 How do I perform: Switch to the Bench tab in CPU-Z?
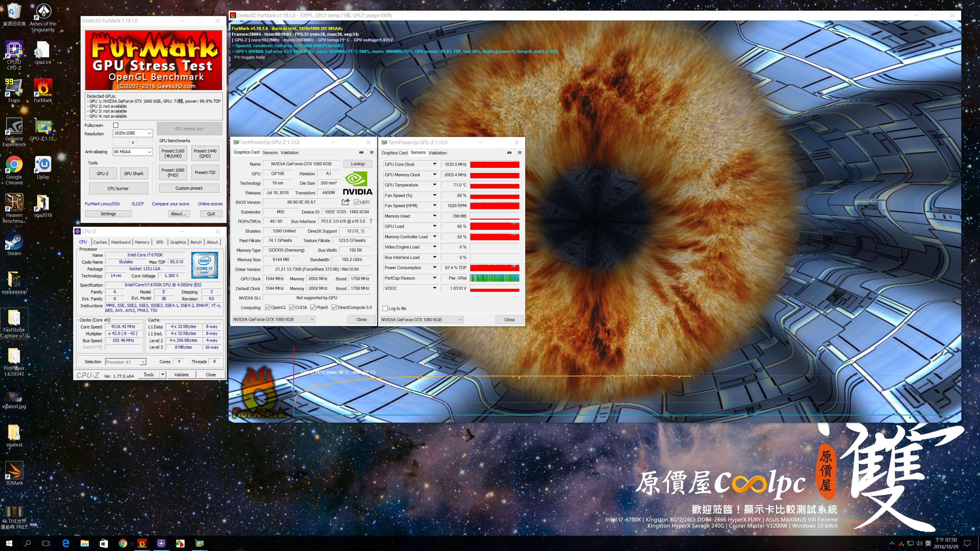[x=196, y=242]
